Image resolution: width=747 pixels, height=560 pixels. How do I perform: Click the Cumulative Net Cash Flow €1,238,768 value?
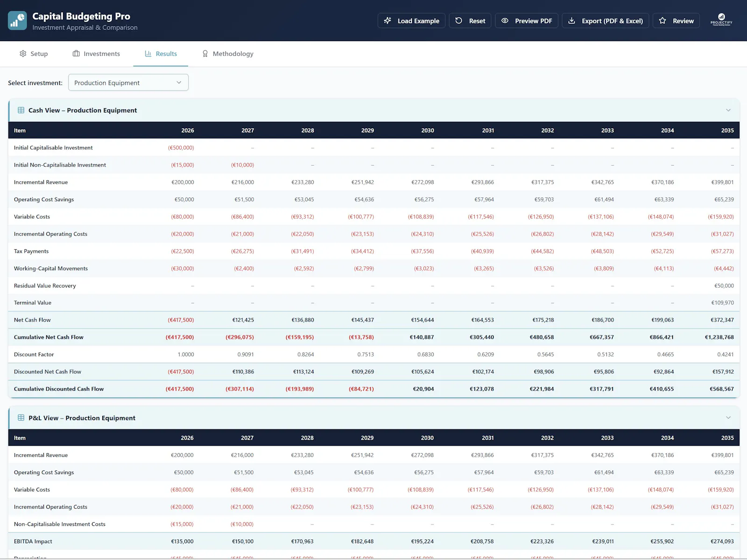719,337
